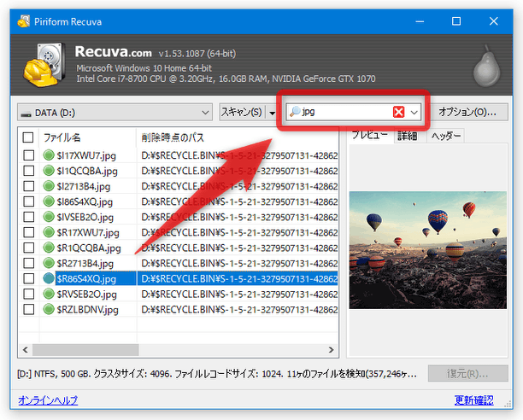
Task: Open the scan button dropdown arrow
Action: [272, 113]
